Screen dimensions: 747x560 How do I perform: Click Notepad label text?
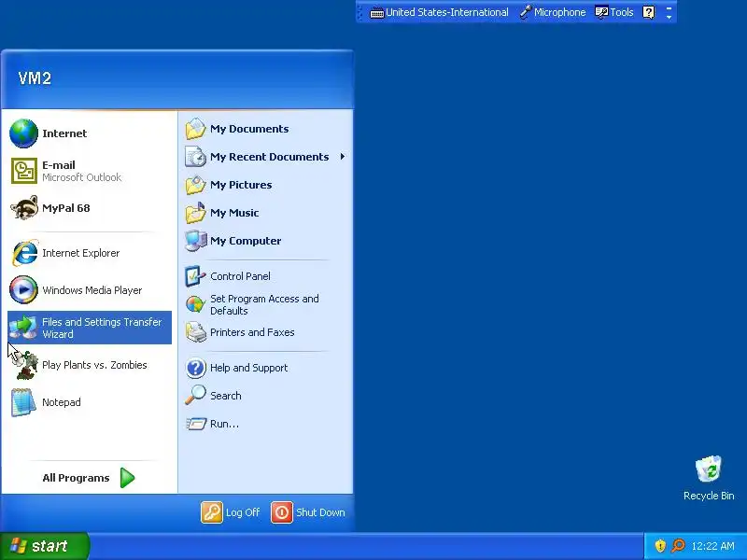pyautogui.click(x=62, y=402)
